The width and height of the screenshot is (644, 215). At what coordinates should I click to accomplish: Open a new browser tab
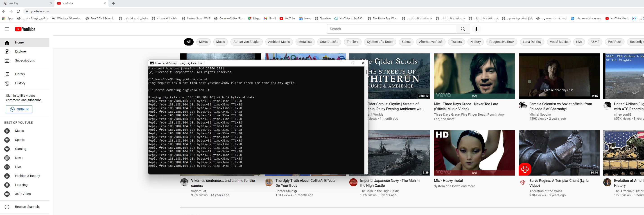tap(113, 4)
